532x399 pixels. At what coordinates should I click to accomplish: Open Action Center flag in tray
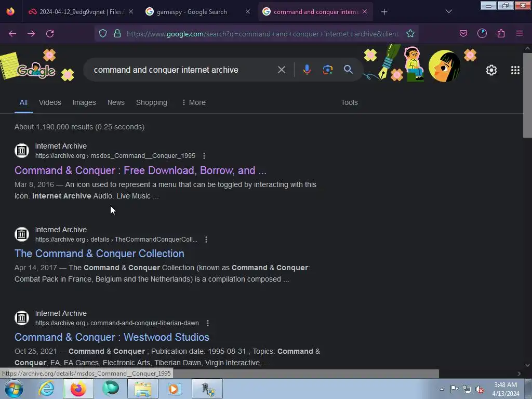click(x=454, y=389)
